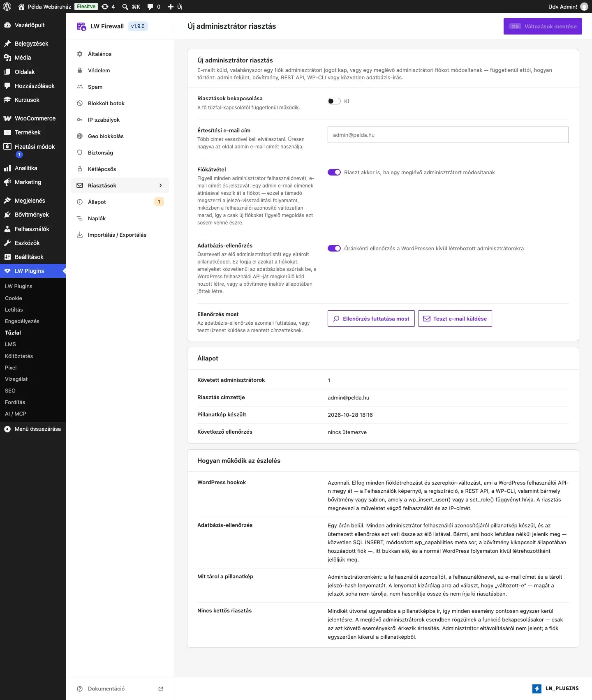
Task: Click the gear icon beside Általános
Action: [x=80, y=54]
